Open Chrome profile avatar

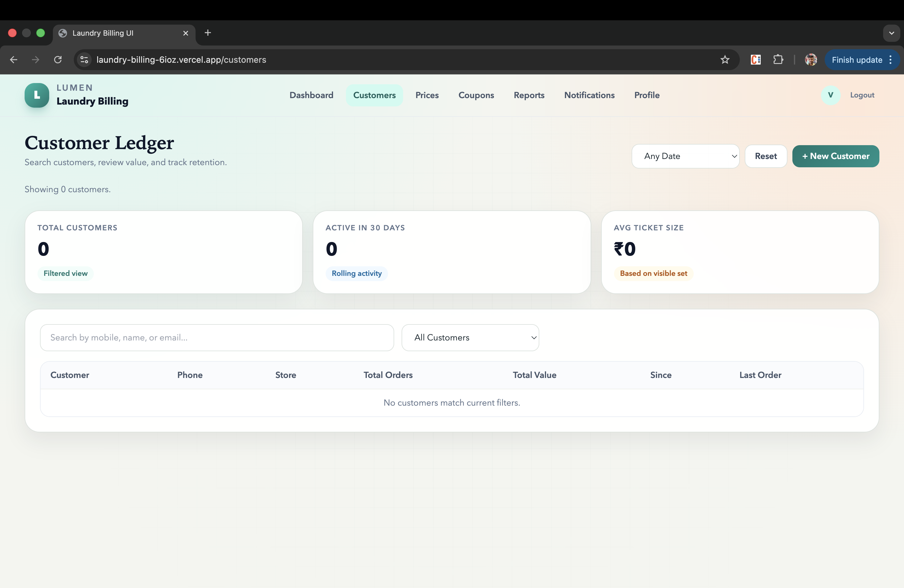(811, 60)
